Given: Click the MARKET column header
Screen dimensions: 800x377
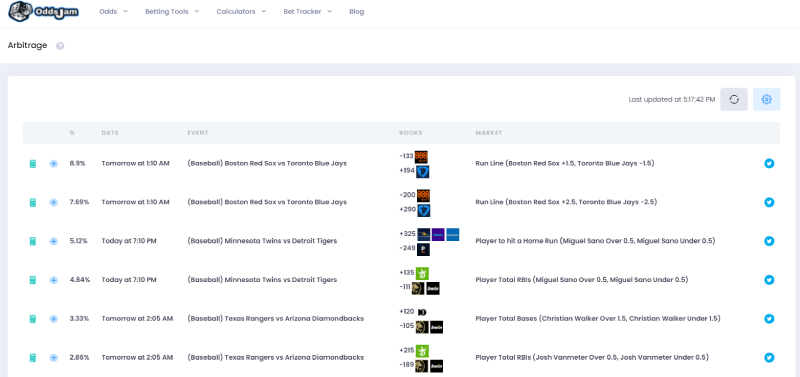Looking at the screenshot, I should (x=489, y=133).
